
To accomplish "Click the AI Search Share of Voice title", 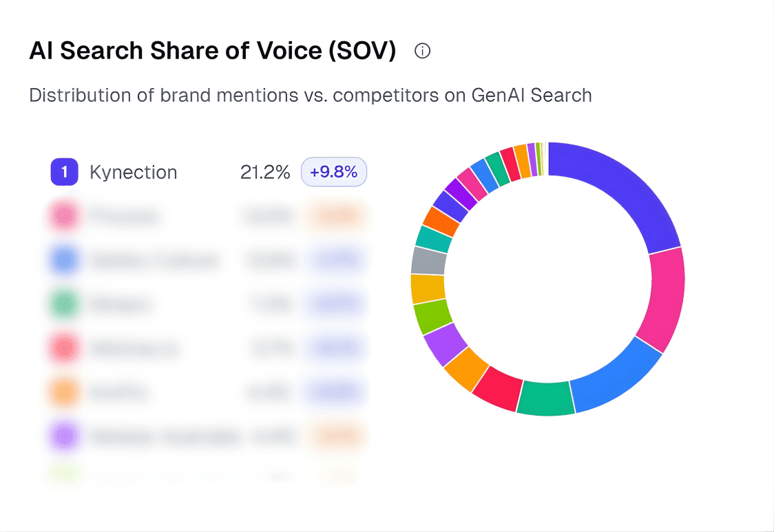I will 211,50.
